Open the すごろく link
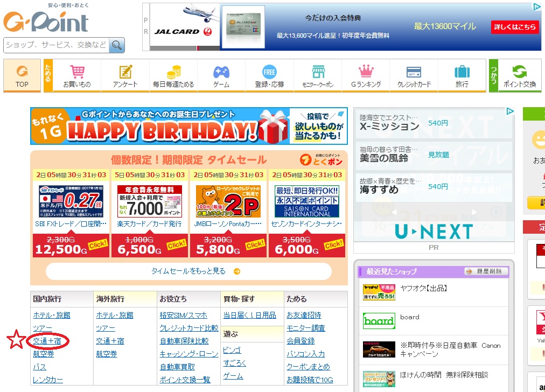This screenshot has height=392, width=545. pyautogui.click(x=235, y=363)
